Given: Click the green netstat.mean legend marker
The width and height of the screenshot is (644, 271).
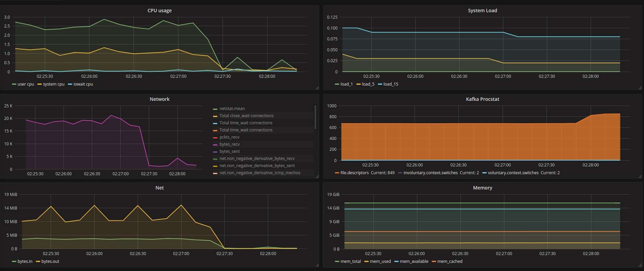Looking at the screenshot, I should coord(215,109).
